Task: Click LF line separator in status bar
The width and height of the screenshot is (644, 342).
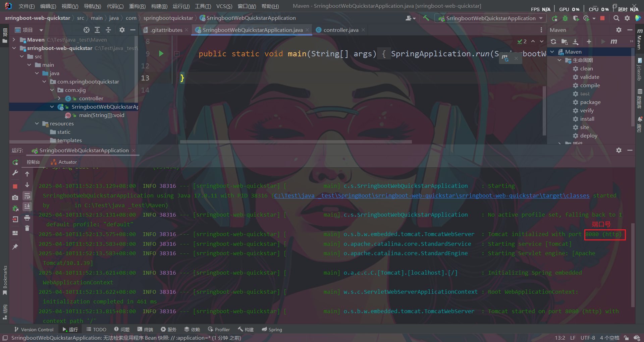Action: click(573, 338)
